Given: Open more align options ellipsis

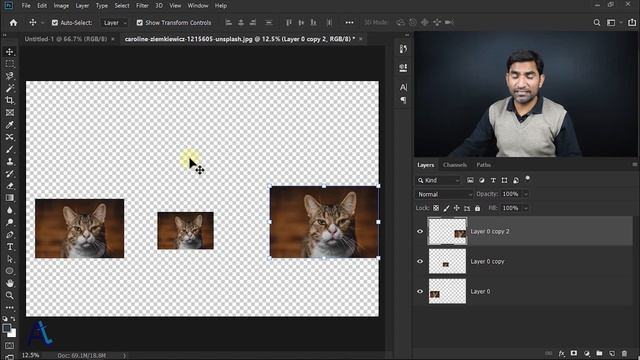Looking at the screenshot, I should tap(349, 23).
